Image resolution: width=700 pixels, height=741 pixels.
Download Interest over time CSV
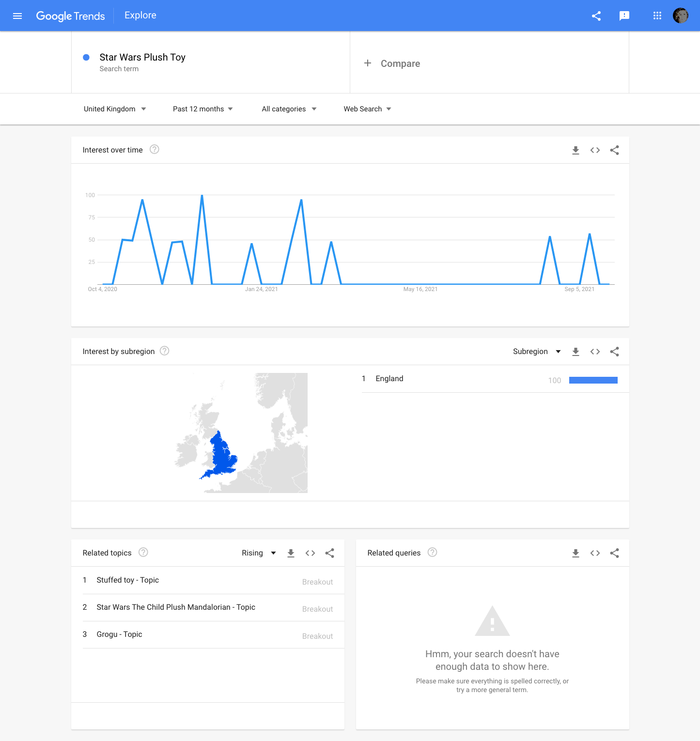(x=576, y=150)
